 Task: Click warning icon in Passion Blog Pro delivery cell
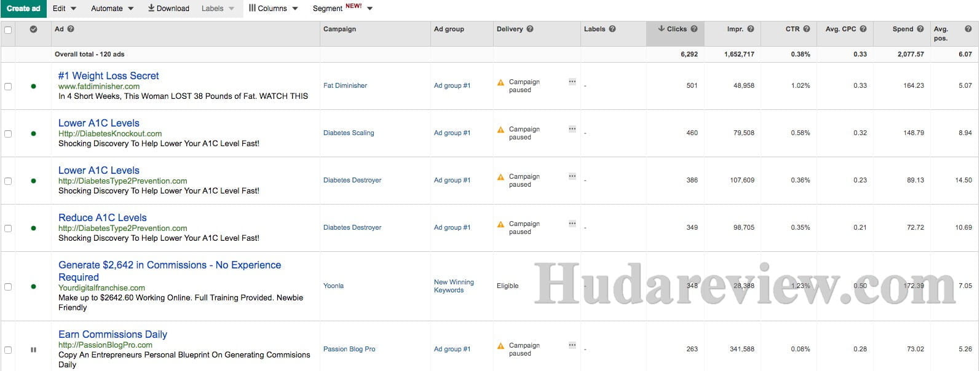pyautogui.click(x=501, y=346)
